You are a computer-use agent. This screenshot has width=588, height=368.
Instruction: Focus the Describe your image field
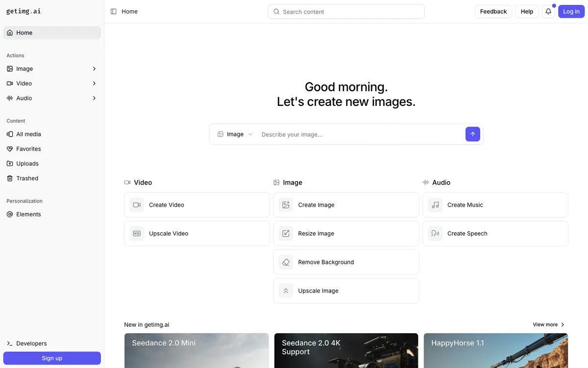361,134
